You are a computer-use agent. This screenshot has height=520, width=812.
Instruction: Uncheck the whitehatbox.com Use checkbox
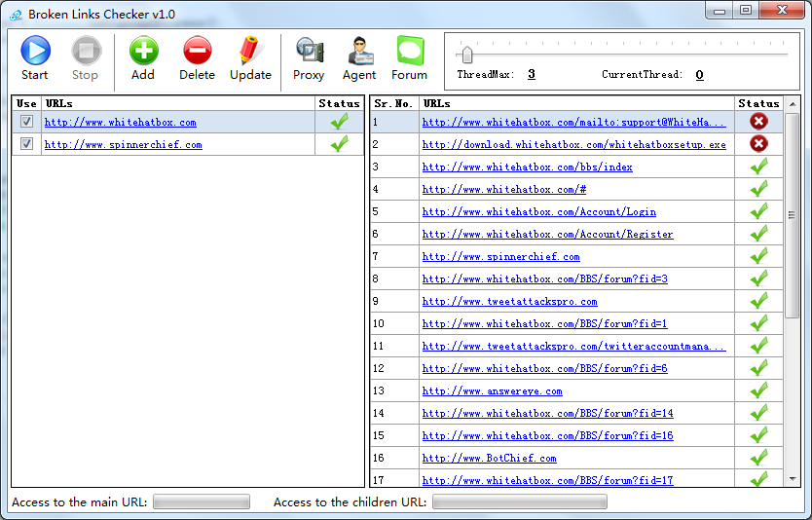(26, 122)
